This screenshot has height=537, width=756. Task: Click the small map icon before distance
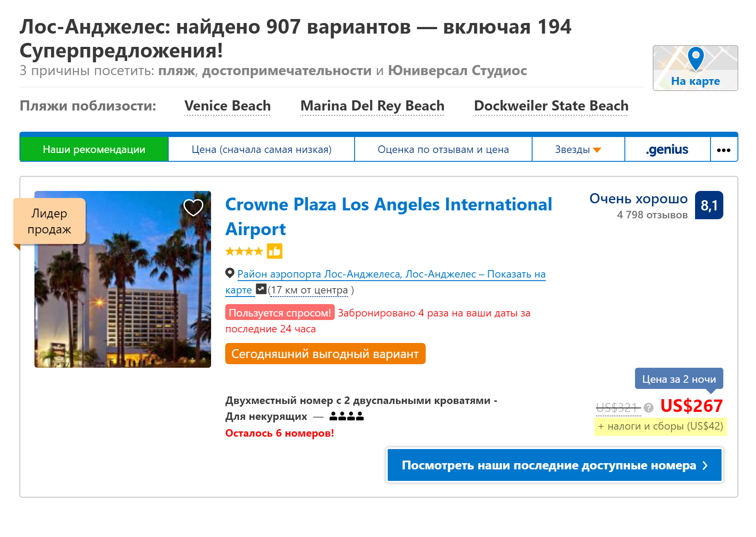[x=261, y=289]
